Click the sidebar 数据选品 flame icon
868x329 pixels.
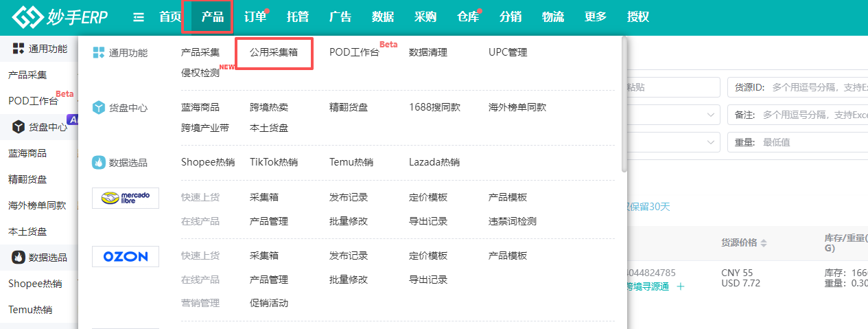[x=19, y=257]
